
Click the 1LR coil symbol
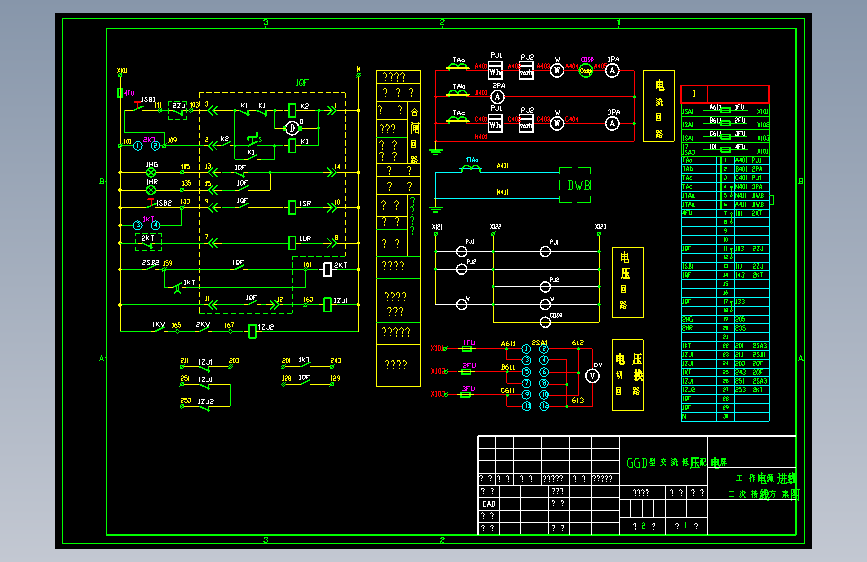(x=292, y=243)
